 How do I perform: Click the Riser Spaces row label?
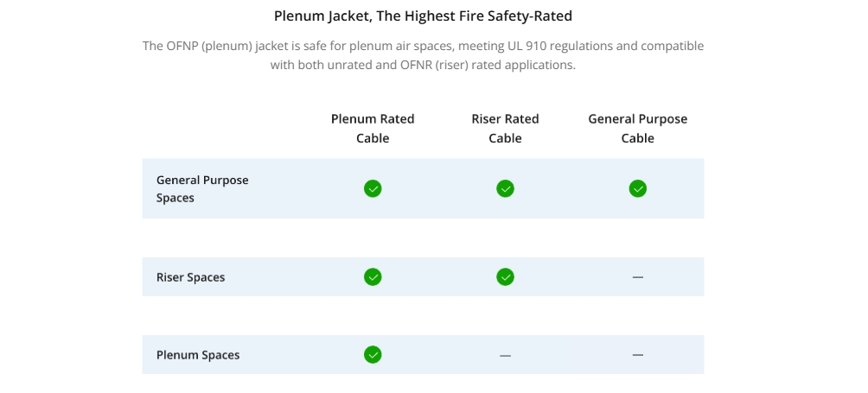(x=190, y=277)
